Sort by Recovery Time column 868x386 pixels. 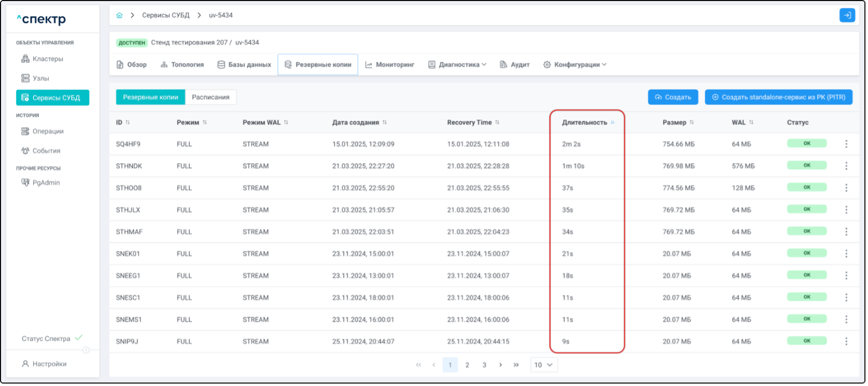pos(497,123)
